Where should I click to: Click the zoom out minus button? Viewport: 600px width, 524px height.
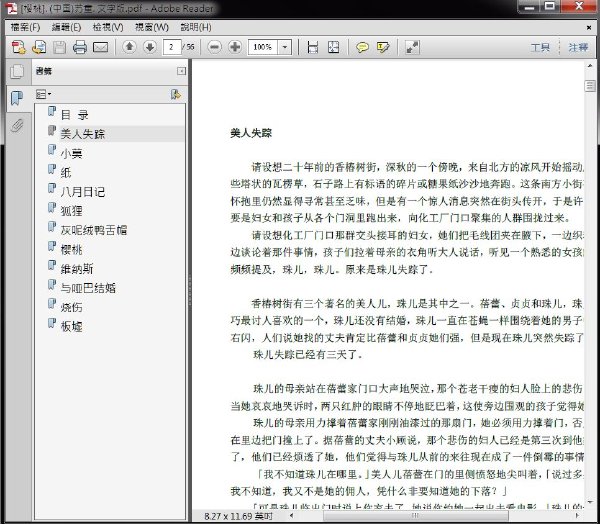click(x=214, y=47)
